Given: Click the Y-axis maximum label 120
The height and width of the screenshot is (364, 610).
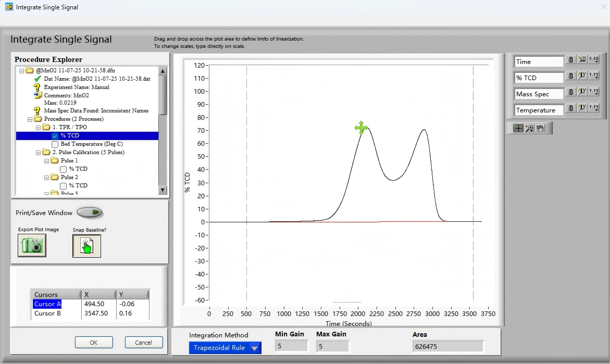Looking at the screenshot, I should [x=199, y=65].
